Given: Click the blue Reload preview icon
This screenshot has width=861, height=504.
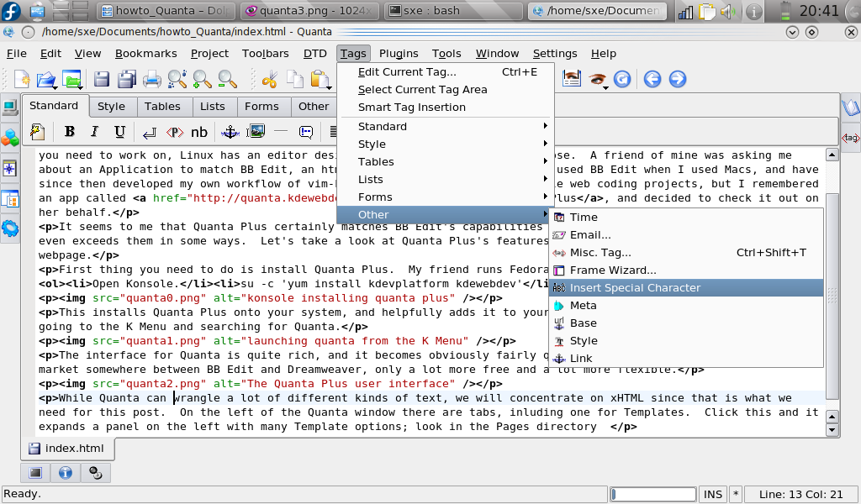Looking at the screenshot, I should [x=621, y=79].
